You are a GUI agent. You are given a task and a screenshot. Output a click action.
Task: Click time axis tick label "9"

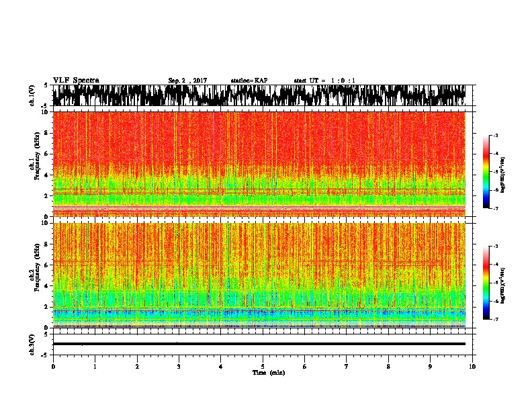430,367
